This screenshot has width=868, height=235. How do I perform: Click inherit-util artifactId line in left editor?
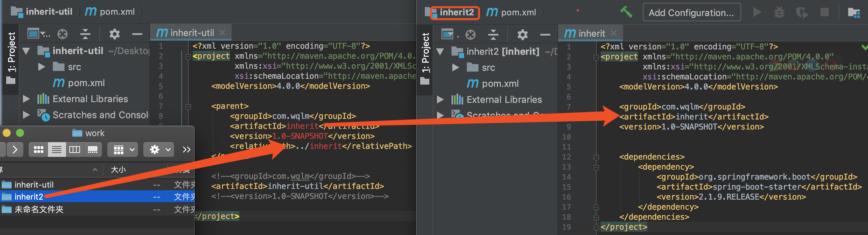(297, 186)
